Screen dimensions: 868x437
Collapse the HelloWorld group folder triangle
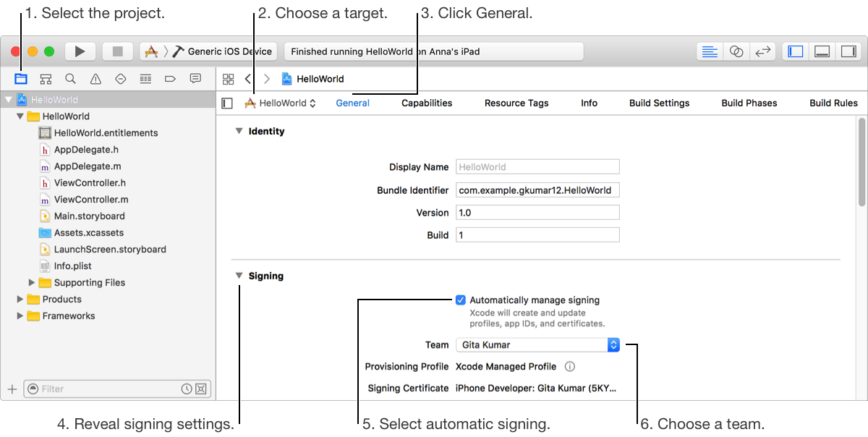[20, 116]
